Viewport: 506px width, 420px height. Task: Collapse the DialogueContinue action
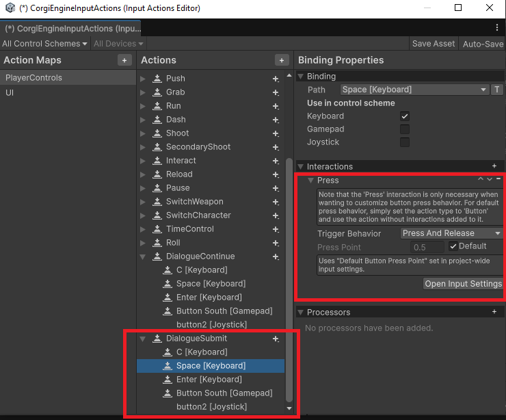[x=143, y=257]
